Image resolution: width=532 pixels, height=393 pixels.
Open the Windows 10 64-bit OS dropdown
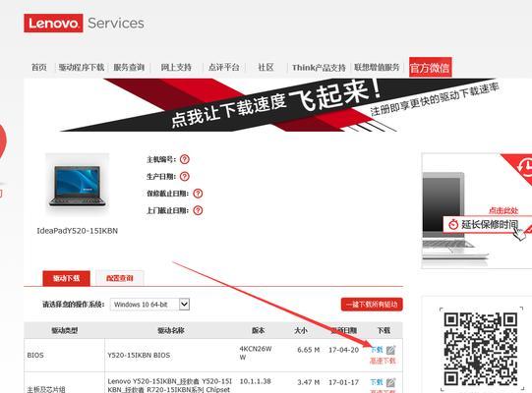[x=149, y=305]
